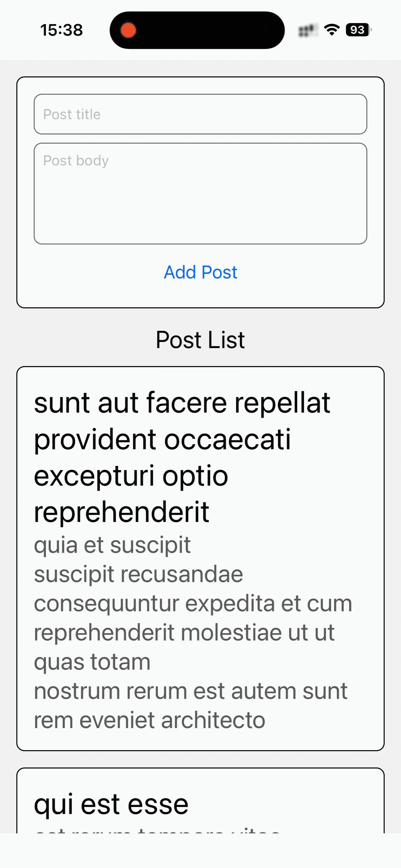Open the "sunt aut facere repellat" post title
Image resolution: width=401 pixels, height=868 pixels.
tap(182, 403)
